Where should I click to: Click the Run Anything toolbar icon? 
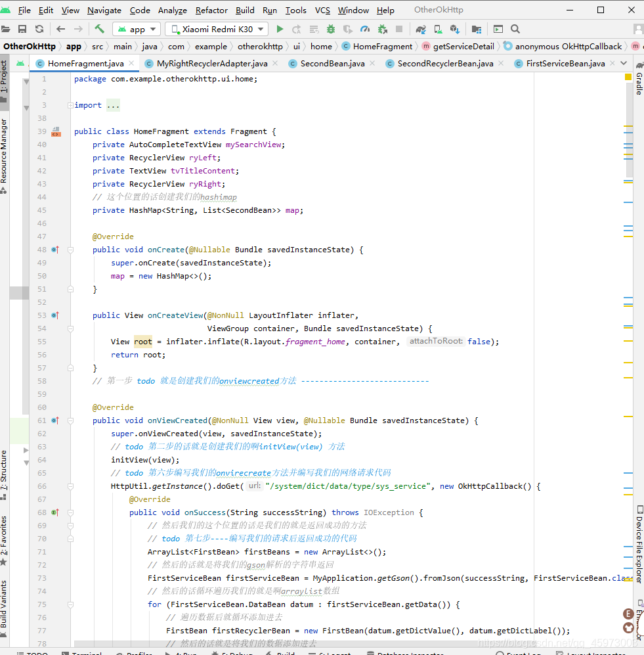click(x=498, y=30)
